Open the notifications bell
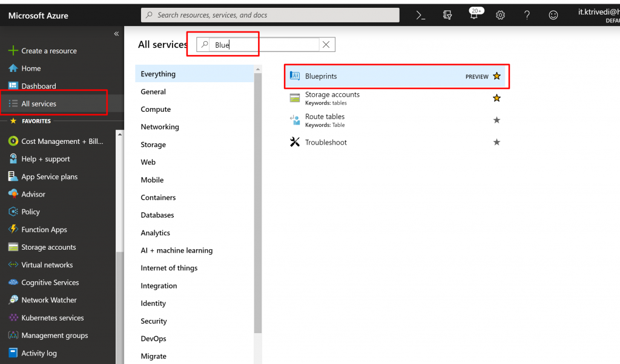The width and height of the screenshot is (620, 364). 474,15
